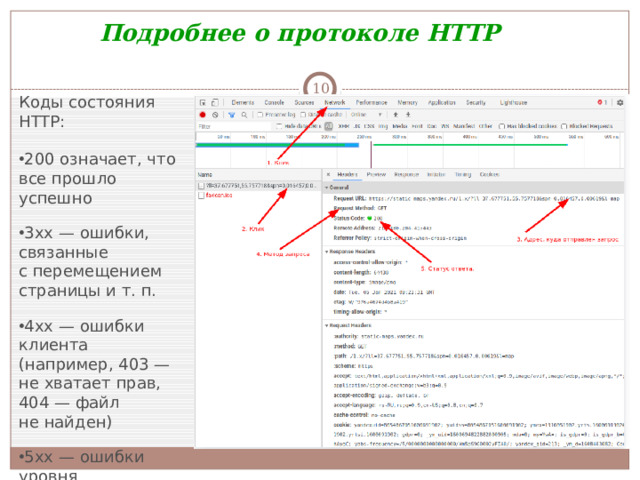Click the Request Method line

pyautogui.click(x=360, y=208)
